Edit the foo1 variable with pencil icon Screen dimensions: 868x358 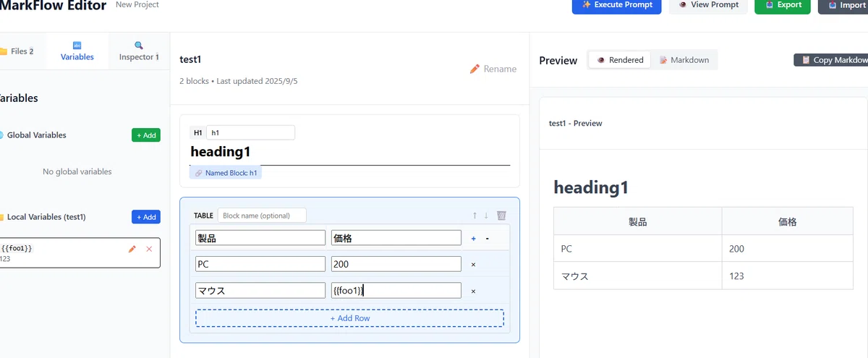pos(132,249)
